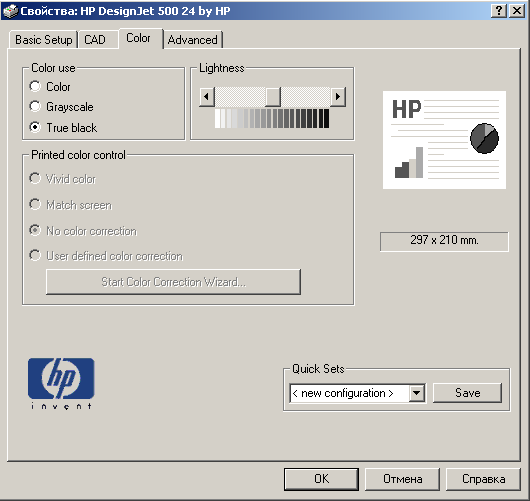Confirm with the OK button

(x=321, y=479)
